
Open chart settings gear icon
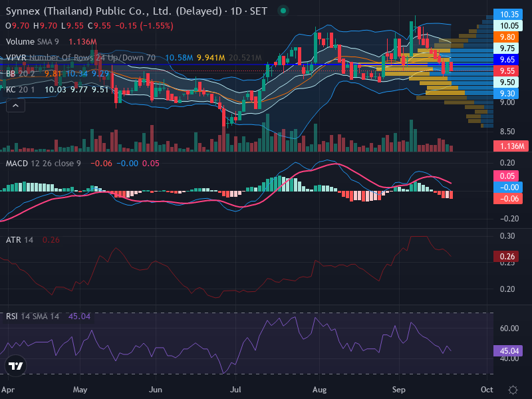pos(513,390)
